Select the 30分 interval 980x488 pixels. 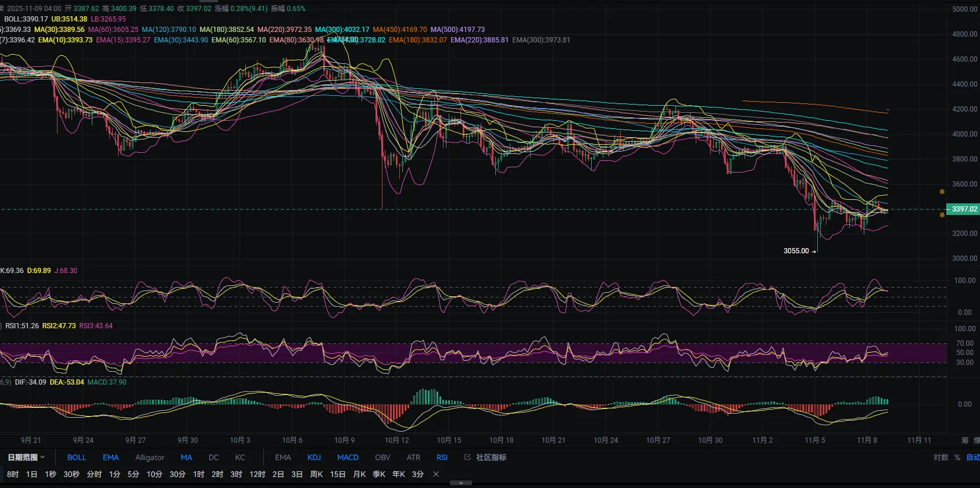(177, 474)
